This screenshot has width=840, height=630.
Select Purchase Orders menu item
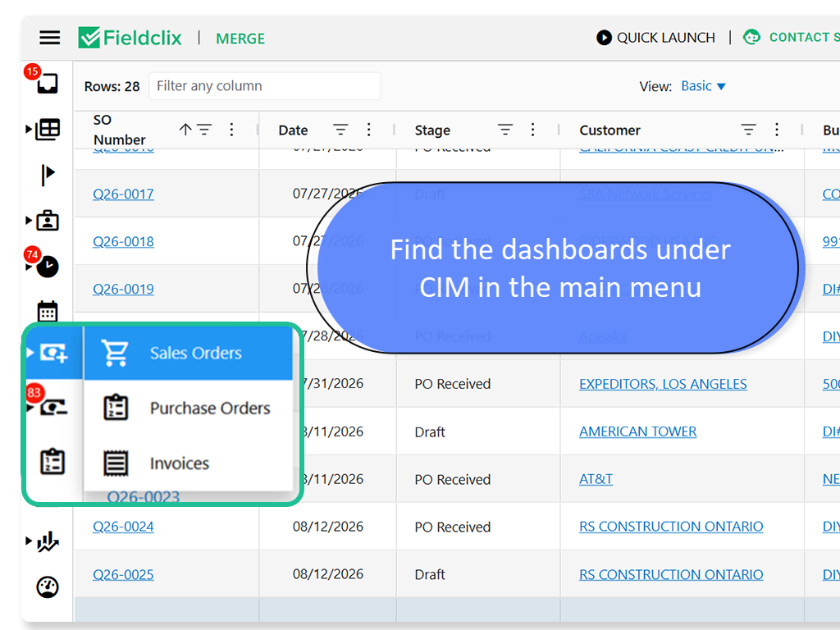(189, 409)
